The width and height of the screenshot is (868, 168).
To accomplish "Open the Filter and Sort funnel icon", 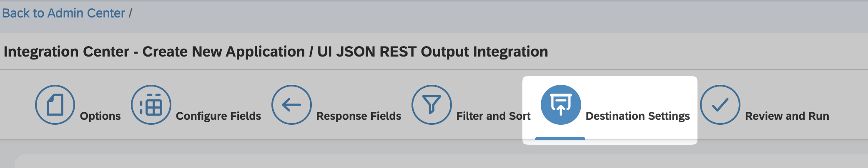I will (431, 105).
